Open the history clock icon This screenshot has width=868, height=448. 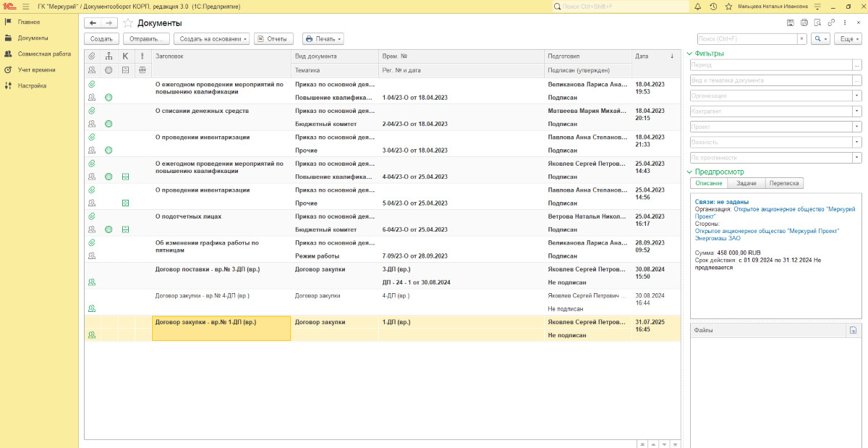coord(713,7)
